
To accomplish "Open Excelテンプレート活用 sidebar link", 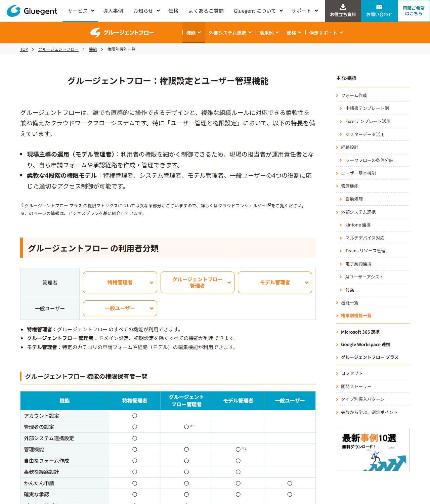I will (368, 121).
